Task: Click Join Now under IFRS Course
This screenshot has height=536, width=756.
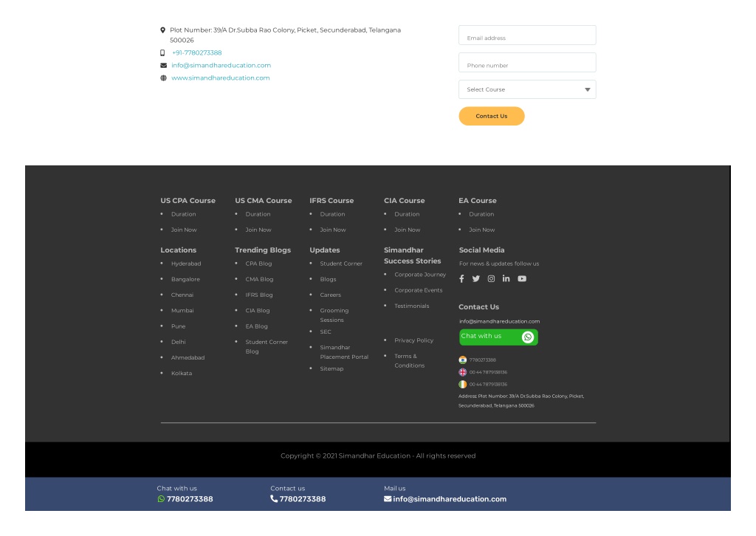Action: pos(333,230)
